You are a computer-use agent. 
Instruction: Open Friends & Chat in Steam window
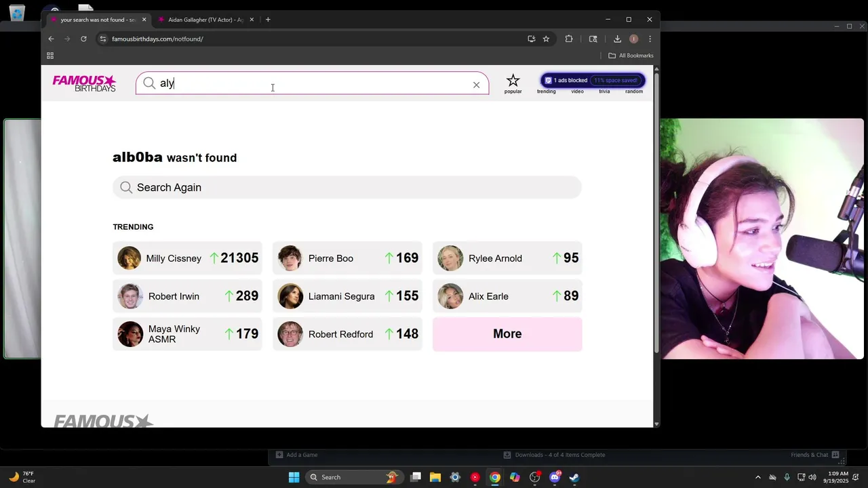[x=814, y=455]
